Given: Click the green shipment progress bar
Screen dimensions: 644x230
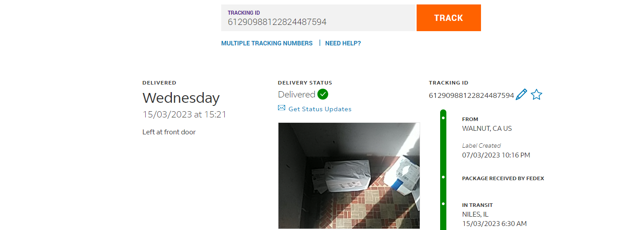Looking at the screenshot, I should tap(443, 169).
